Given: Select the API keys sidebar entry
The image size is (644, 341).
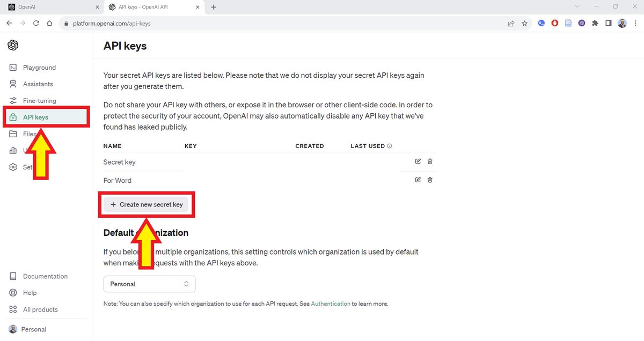Looking at the screenshot, I should tap(35, 116).
